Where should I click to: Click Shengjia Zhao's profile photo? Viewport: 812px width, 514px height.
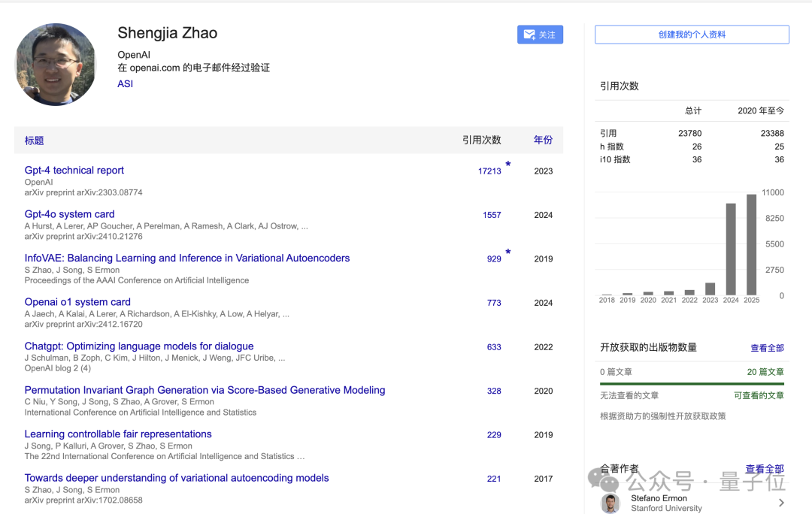56,64
